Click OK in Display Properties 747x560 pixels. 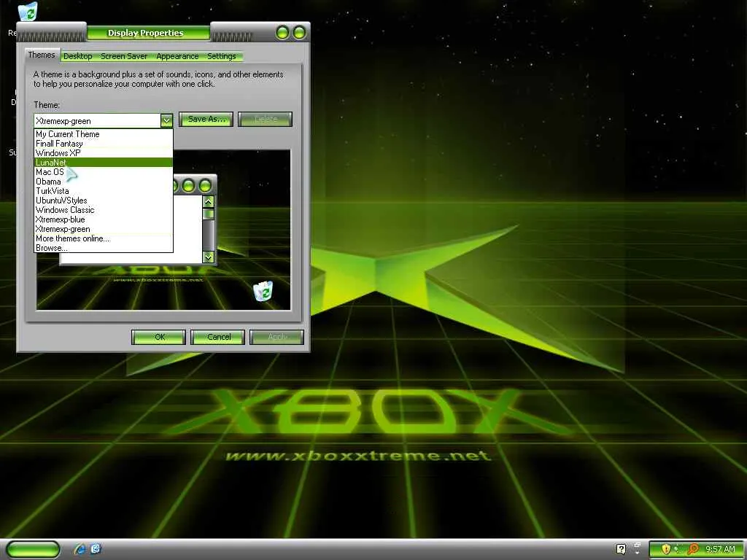pyautogui.click(x=158, y=337)
